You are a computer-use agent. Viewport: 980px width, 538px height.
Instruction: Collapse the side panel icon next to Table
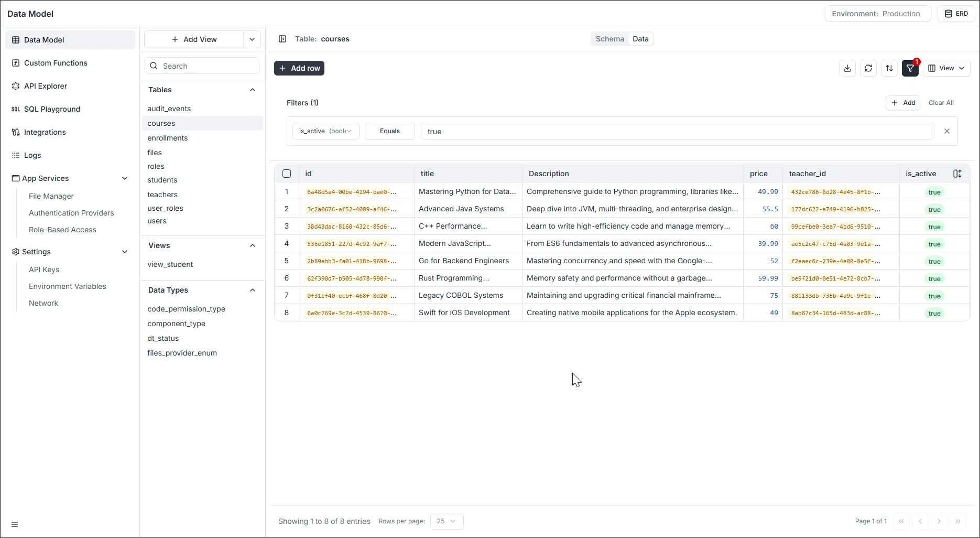click(x=282, y=39)
